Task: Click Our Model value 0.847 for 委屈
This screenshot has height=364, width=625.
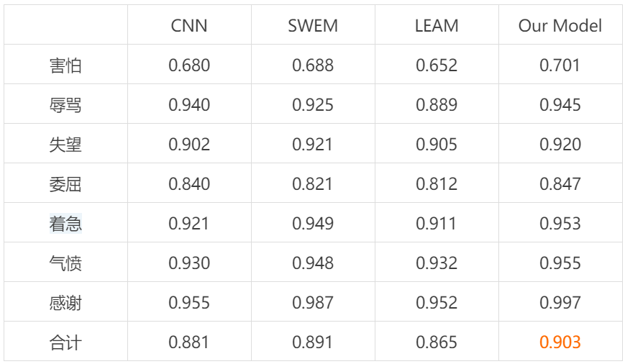Action: pyautogui.click(x=560, y=184)
